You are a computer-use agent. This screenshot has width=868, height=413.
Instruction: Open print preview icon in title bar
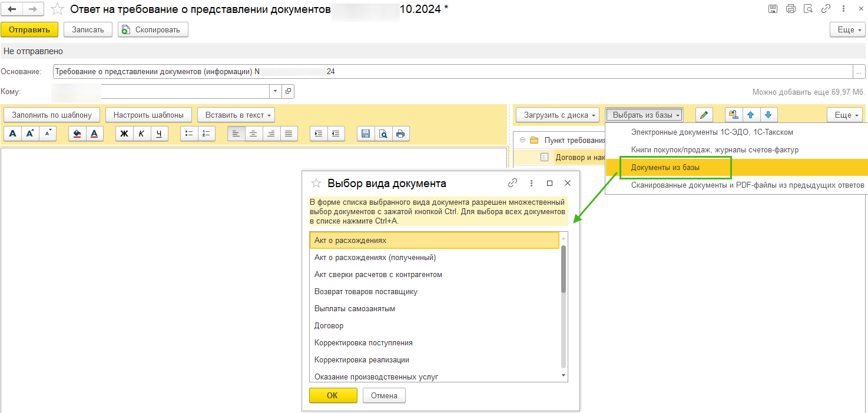[x=808, y=9]
